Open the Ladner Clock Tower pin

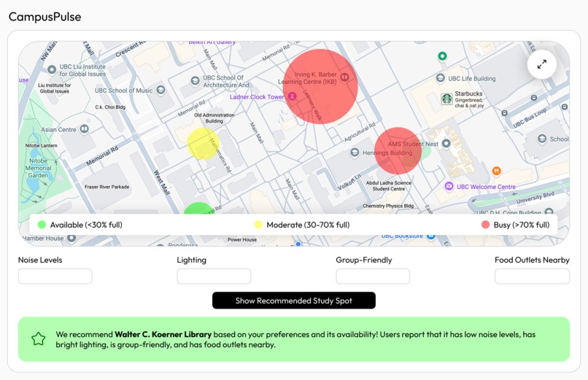[292, 96]
